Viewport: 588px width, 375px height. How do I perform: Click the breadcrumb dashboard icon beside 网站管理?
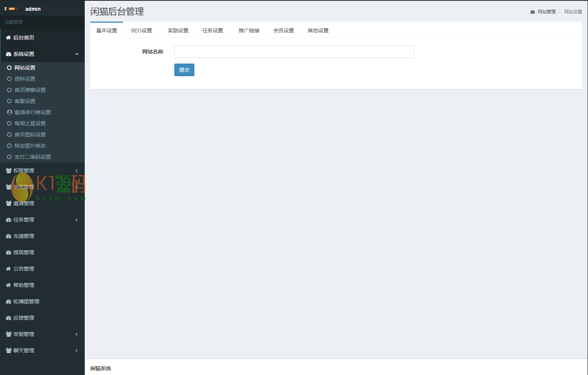pyautogui.click(x=533, y=12)
